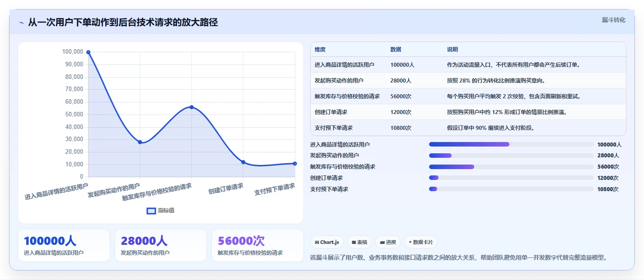Click the 支付预下单请求 cell in the table
This screenshot has width=644, height=280.
pos(334,128)
